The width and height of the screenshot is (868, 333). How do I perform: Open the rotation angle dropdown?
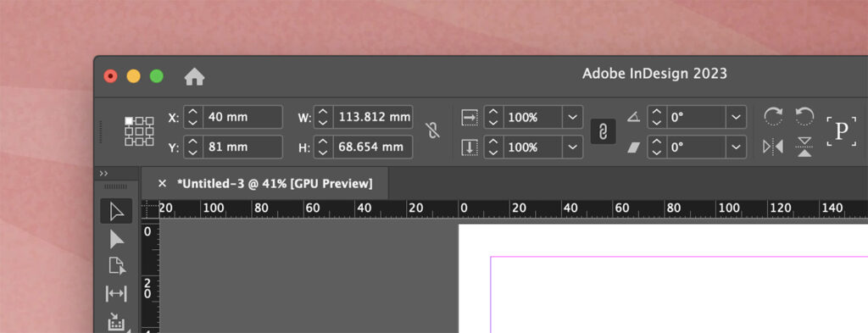[x=736, y=117]
